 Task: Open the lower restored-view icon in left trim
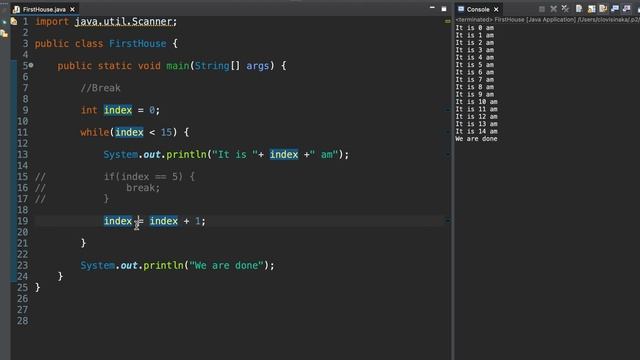(4, 33)
